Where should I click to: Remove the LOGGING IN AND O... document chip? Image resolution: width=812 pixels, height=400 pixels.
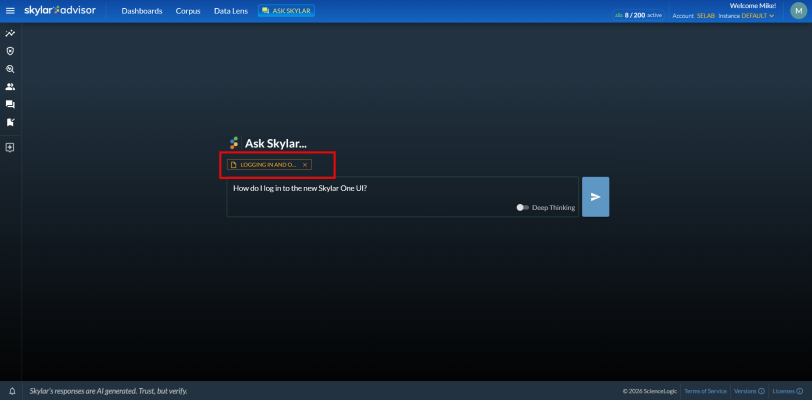coord(305,165)
